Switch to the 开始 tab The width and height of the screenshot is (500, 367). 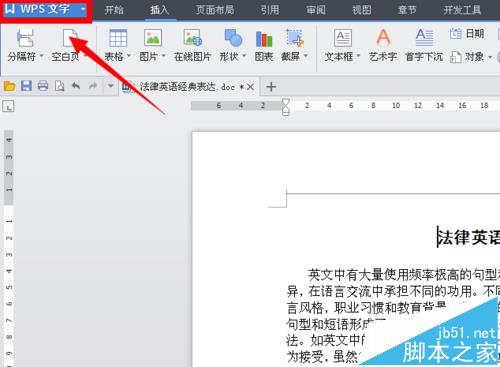(114, 10)
